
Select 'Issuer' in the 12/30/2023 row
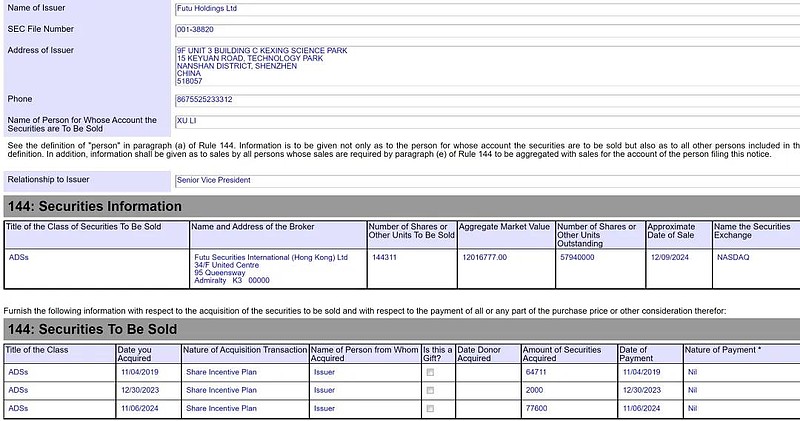point(324,390)
